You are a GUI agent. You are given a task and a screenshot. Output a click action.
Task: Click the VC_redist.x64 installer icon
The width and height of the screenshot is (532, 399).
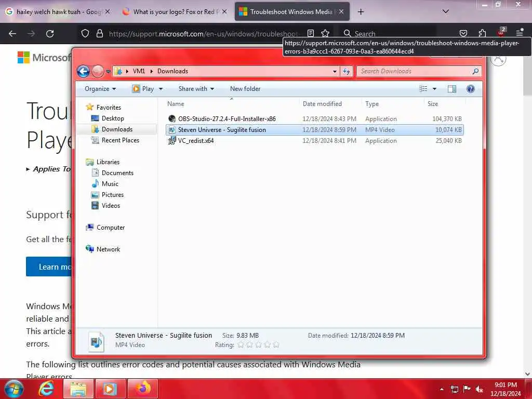click(x=171, y=140)
